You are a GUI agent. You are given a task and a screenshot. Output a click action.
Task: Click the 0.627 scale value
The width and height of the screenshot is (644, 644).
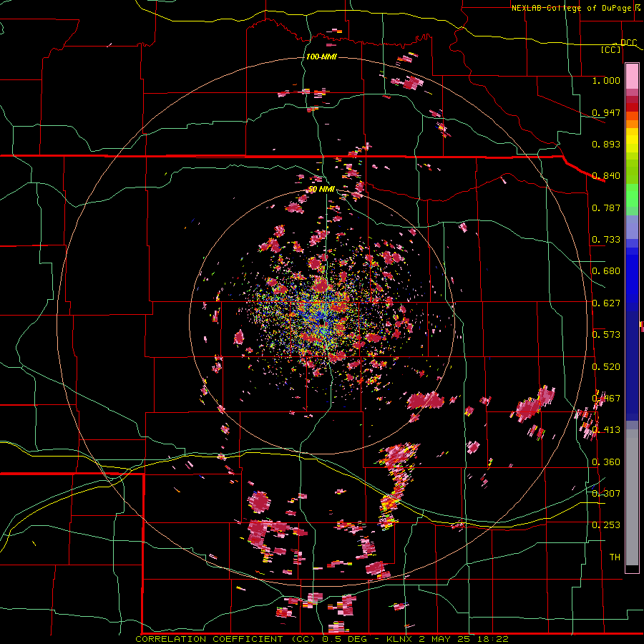[x=606, y=303]
